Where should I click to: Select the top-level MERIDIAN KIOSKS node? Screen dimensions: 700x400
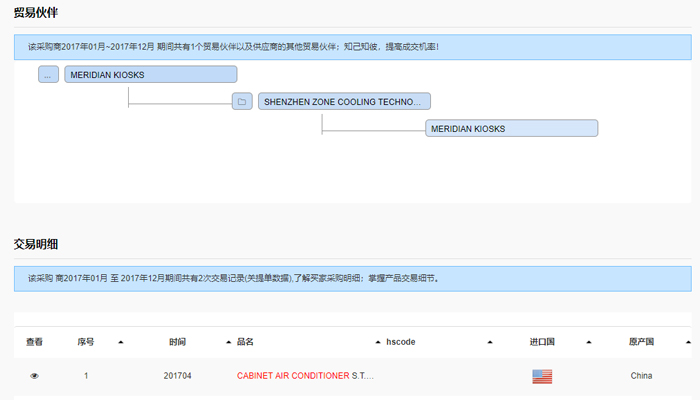150,74
